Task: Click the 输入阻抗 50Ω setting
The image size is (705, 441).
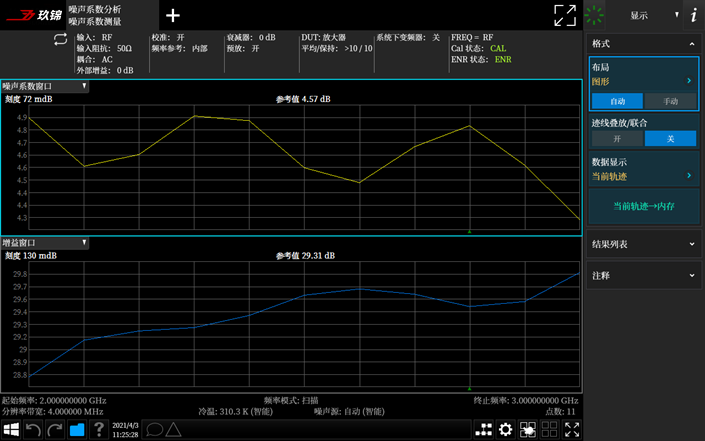Action: click(x=104, y=49)
